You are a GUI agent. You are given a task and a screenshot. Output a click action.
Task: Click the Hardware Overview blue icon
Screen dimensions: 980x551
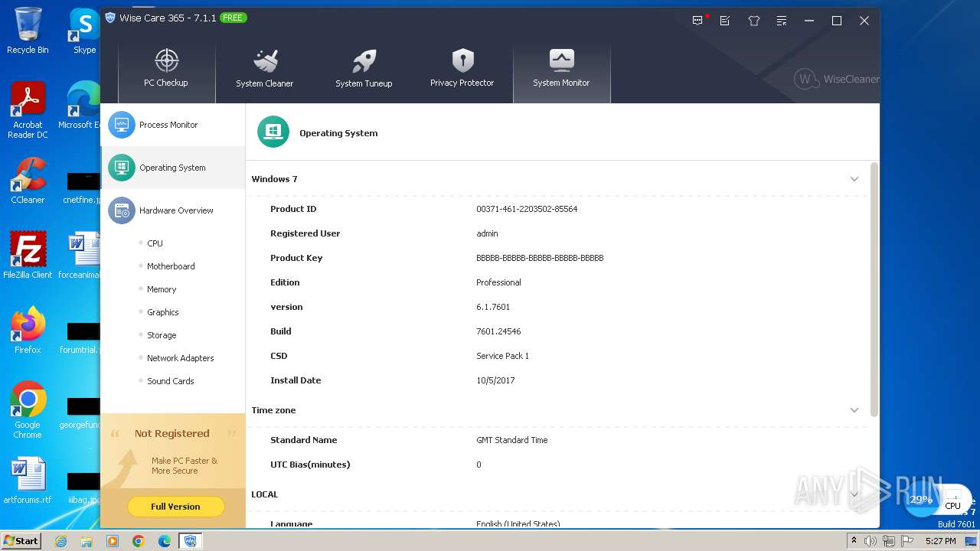click(x=122, y=210)
